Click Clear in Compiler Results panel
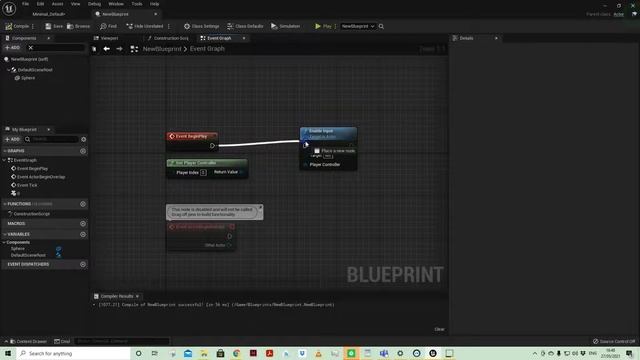 point(439,329)
